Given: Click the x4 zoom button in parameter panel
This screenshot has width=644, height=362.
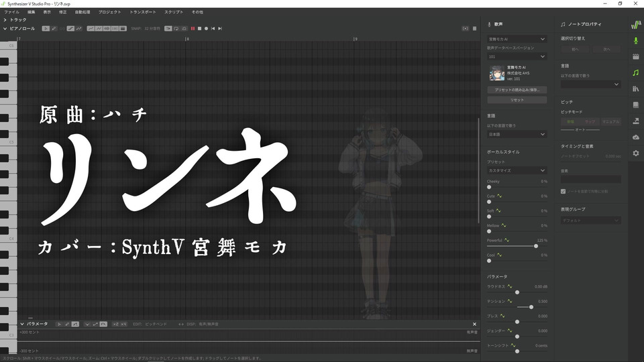Looking at the screenshot, I should pyautogui.click(x=123, y=324).
